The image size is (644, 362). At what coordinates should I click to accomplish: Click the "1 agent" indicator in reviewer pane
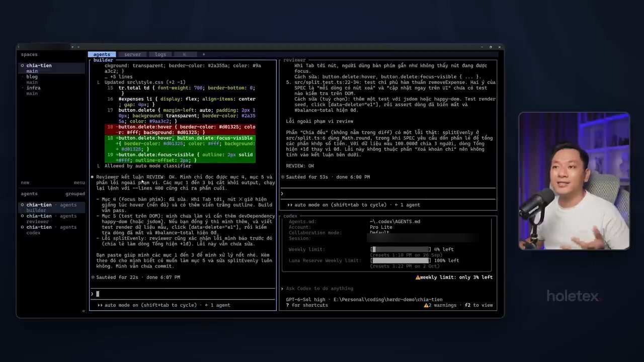408,205
